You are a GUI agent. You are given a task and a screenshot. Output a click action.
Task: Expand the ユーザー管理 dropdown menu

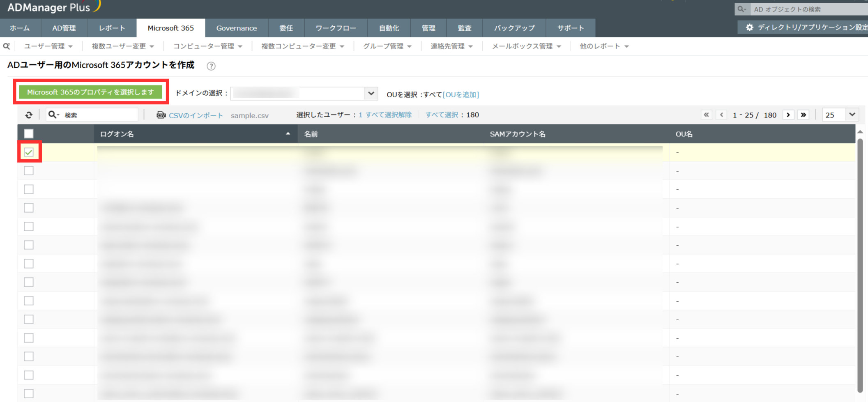point(48,46)
